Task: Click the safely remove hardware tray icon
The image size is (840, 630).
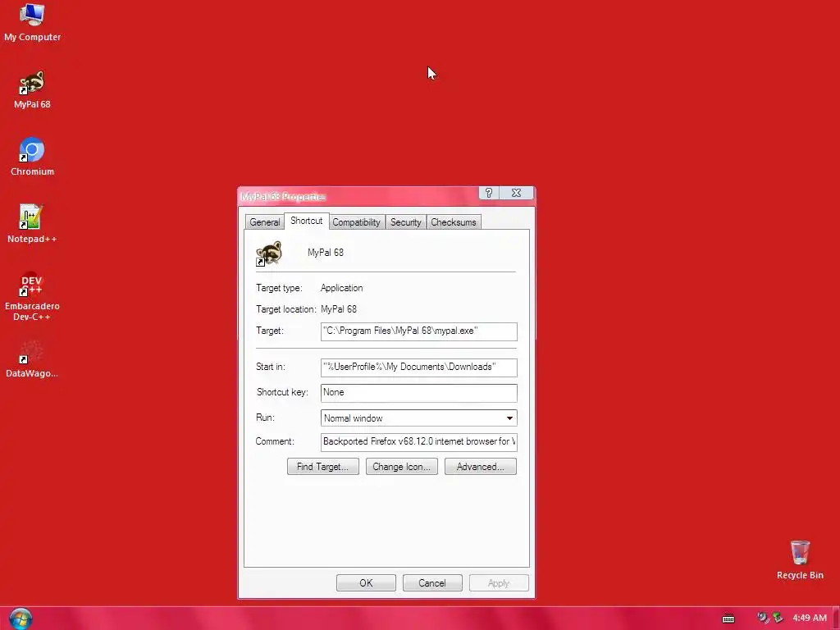Action: [778, 618]
